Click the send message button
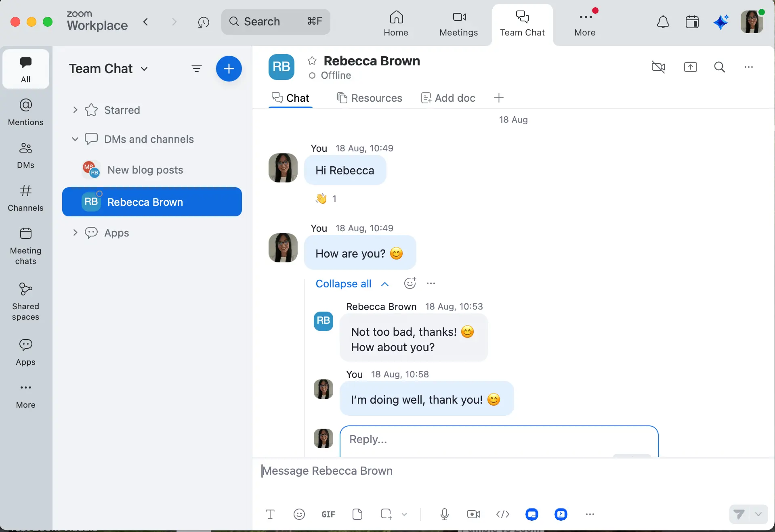 [x=739, y=514]
